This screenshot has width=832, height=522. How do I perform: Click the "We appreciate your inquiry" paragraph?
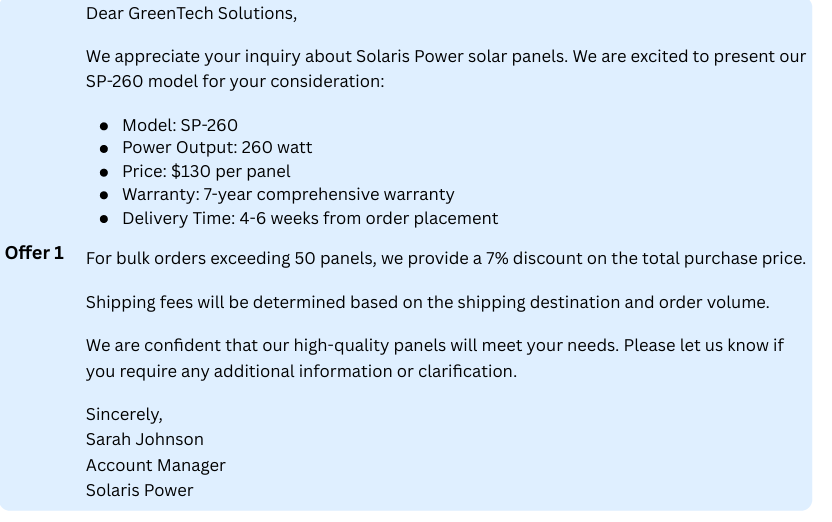pyautogui.click(x=446, y=69)
